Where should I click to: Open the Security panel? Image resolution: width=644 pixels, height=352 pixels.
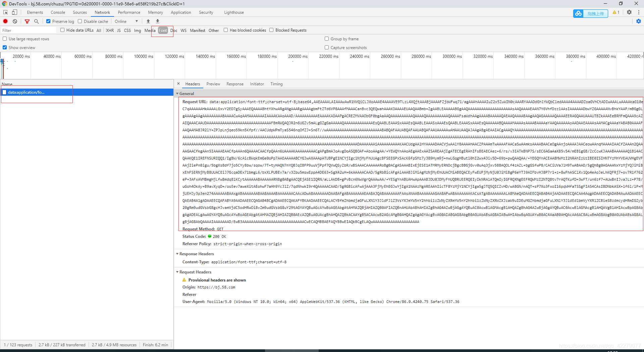[x=206, y=12]
